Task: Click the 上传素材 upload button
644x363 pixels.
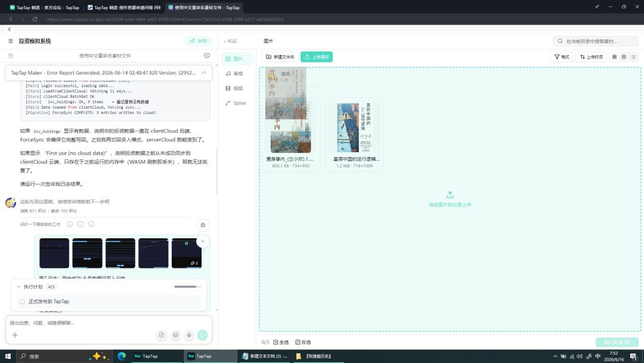Action: [316, 57]
